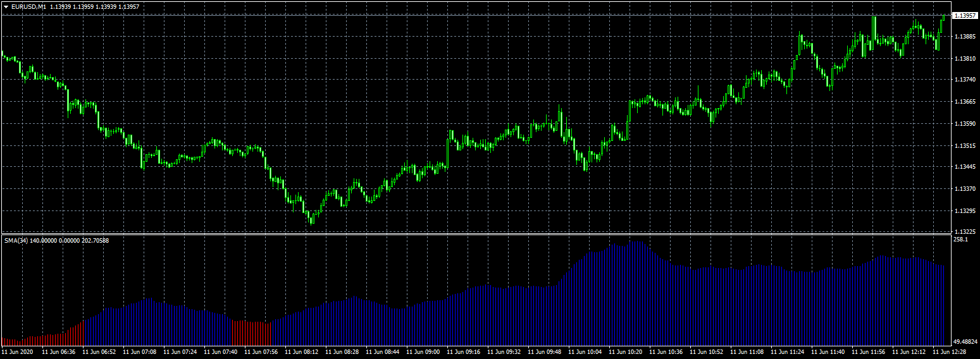Click the 11 Jun 07:40 time label
The image size is (980, 359).
coord(221,351)
